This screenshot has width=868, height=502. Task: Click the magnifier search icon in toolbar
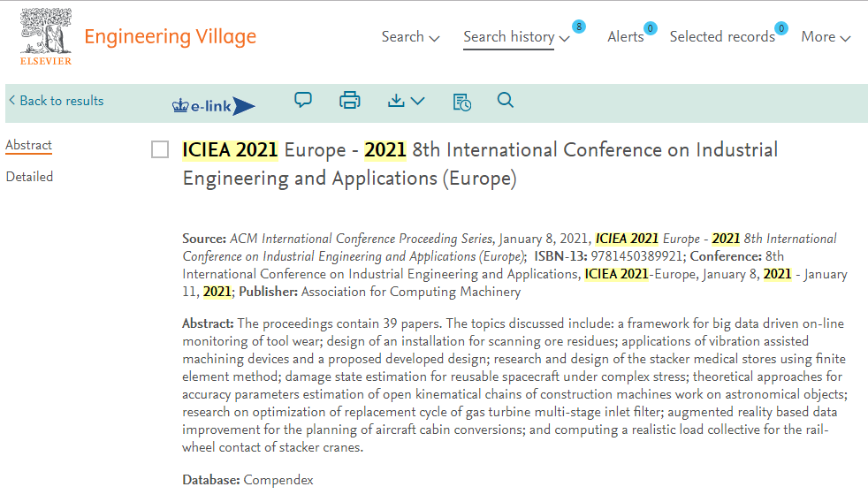505,100
